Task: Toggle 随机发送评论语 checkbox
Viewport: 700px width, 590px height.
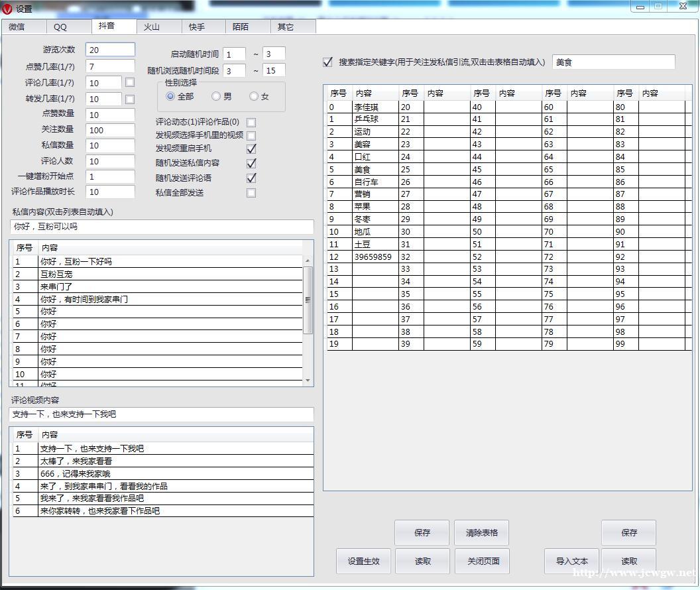Action: (x=251, y=178)
